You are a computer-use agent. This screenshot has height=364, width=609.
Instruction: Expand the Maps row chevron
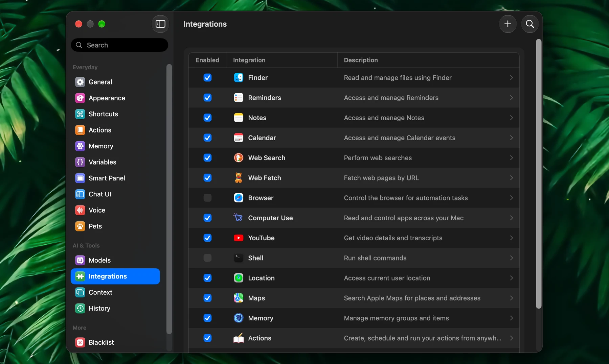tap(511, 298)
